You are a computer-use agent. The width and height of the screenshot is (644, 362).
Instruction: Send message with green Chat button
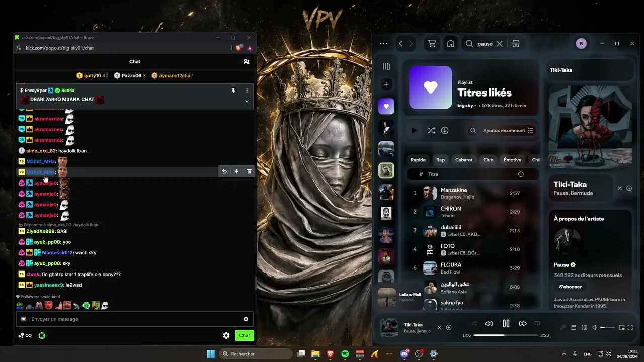tap(245, 335)
